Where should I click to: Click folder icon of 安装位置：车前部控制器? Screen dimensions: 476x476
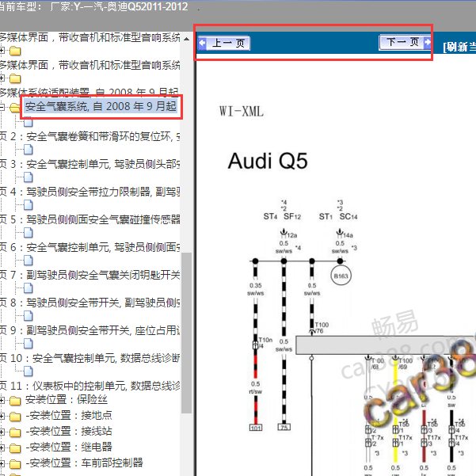[15, 464]
